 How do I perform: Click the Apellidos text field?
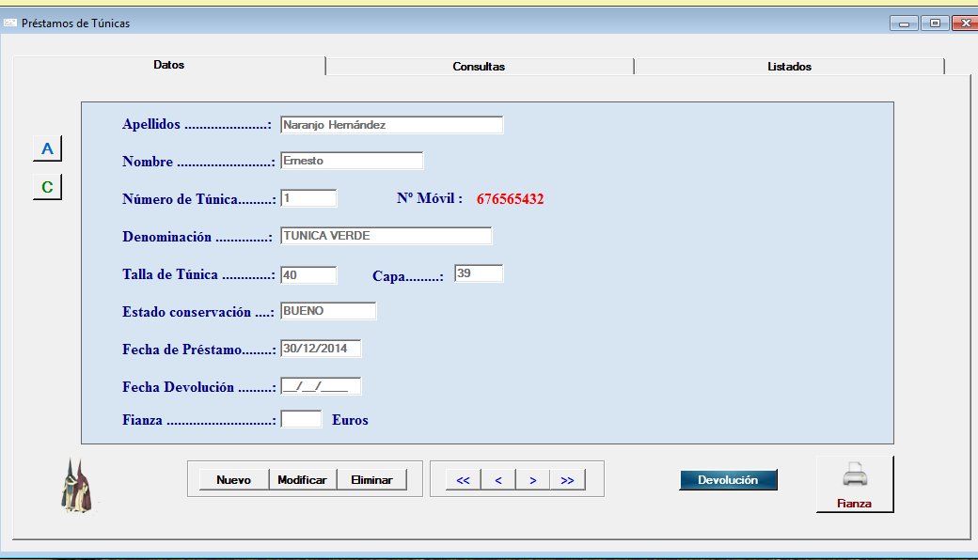coord(391,125)
